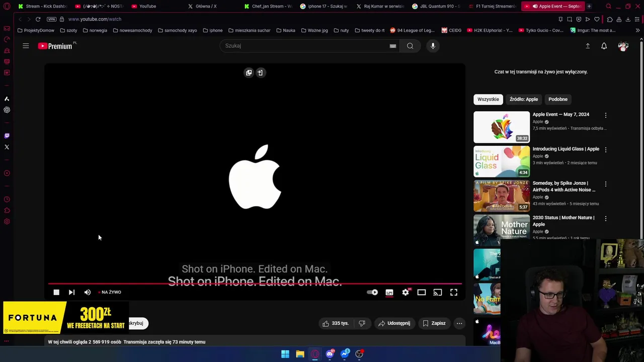Open samochody xayo bookmarks folder
The height and width of the screenshot is (362, 644).
tap(177, 30)
